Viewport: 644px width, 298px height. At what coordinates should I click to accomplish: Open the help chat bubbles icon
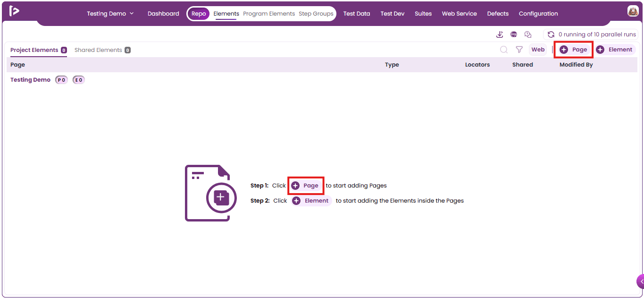pyautogui.click(x=528, y=34)
